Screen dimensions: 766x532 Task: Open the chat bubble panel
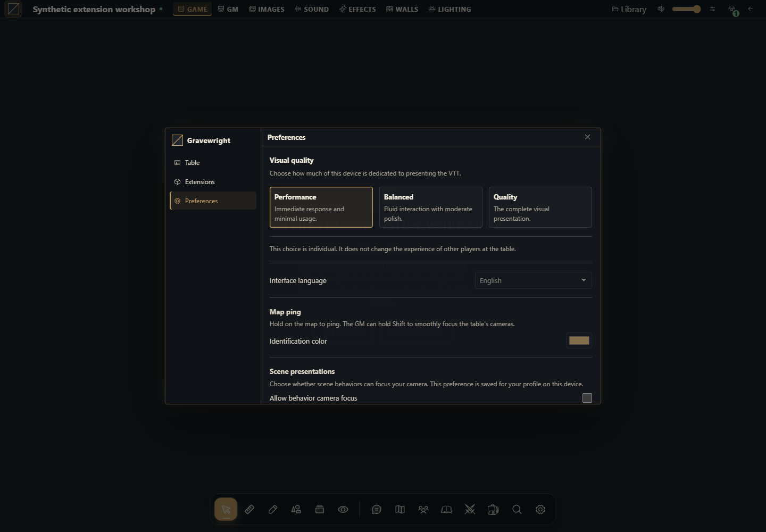[377, 509]
